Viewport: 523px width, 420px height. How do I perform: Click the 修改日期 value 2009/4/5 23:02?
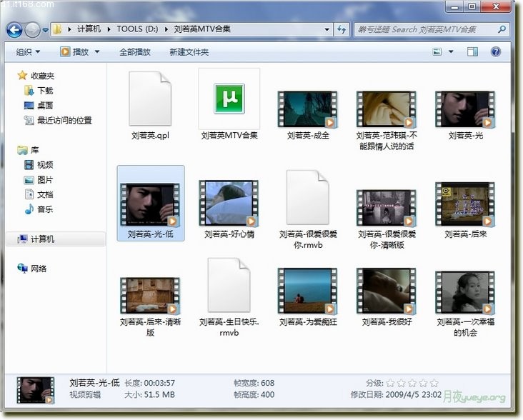[x=414, y=395]
